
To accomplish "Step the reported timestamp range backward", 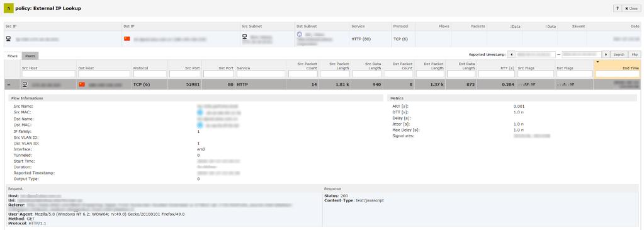I will click(x=511, y=54).
